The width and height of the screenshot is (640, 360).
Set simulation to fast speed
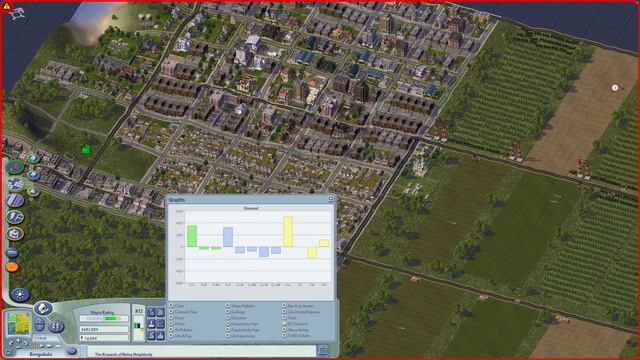click(50, 346)
